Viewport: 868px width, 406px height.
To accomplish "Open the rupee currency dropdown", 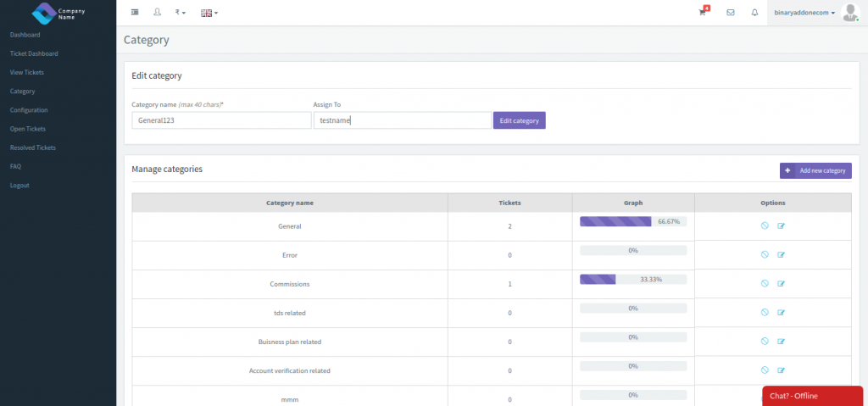I will coord(181,12).
